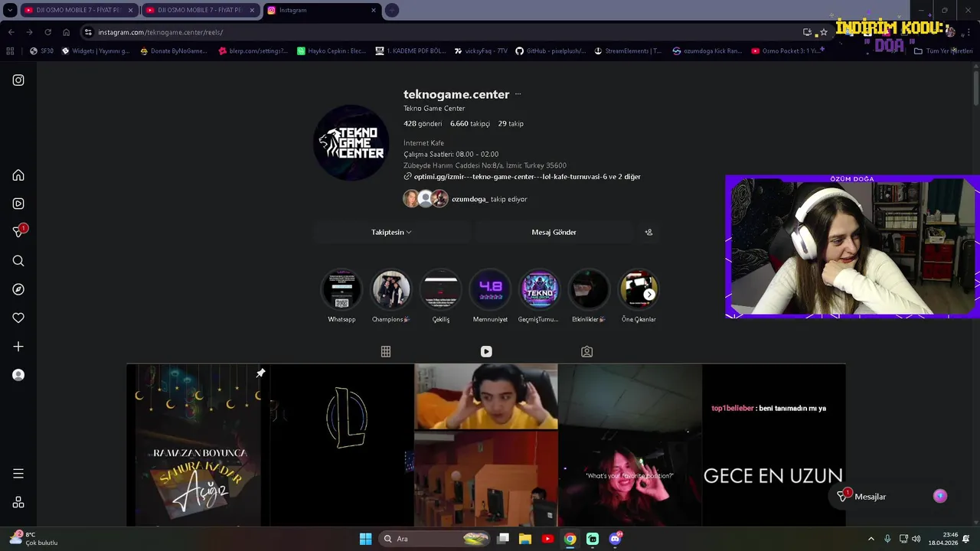Open the Windows Start menu

(365, 539)
